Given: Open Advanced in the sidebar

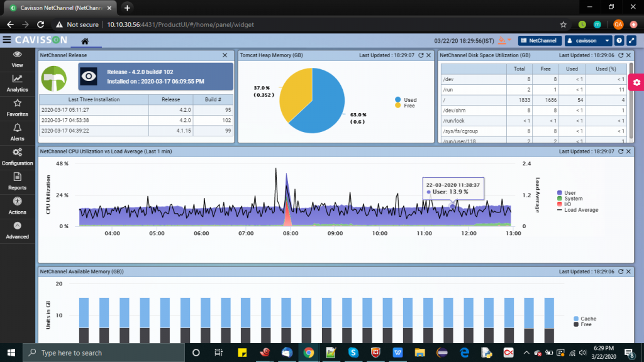Looking at the screenshot, I should coord(17,231).
